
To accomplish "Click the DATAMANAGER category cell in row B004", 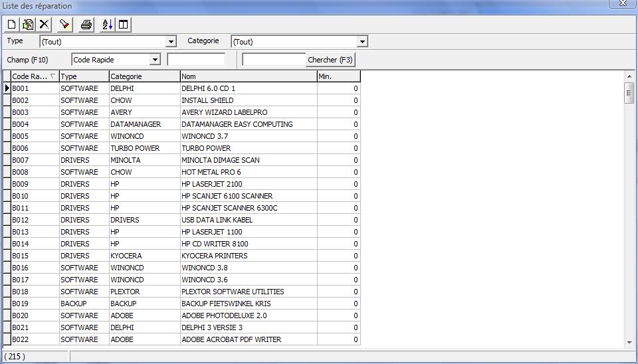I will (x=144, y=124).
